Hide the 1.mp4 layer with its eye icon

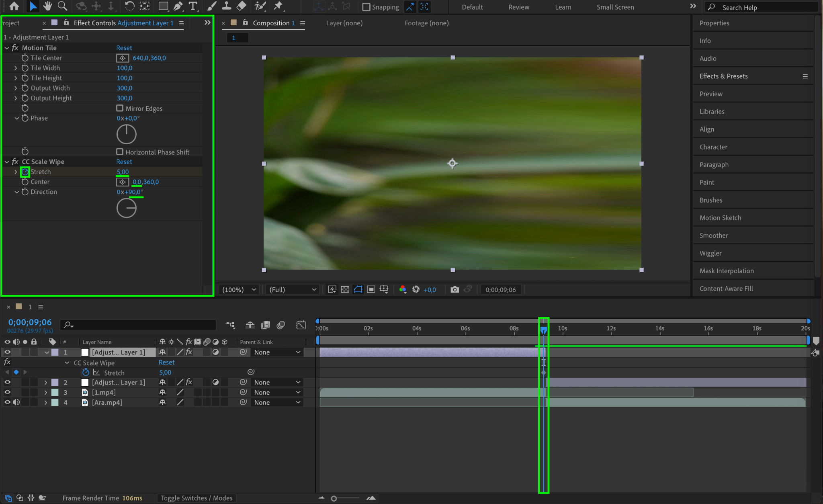(x=7, y=392)
